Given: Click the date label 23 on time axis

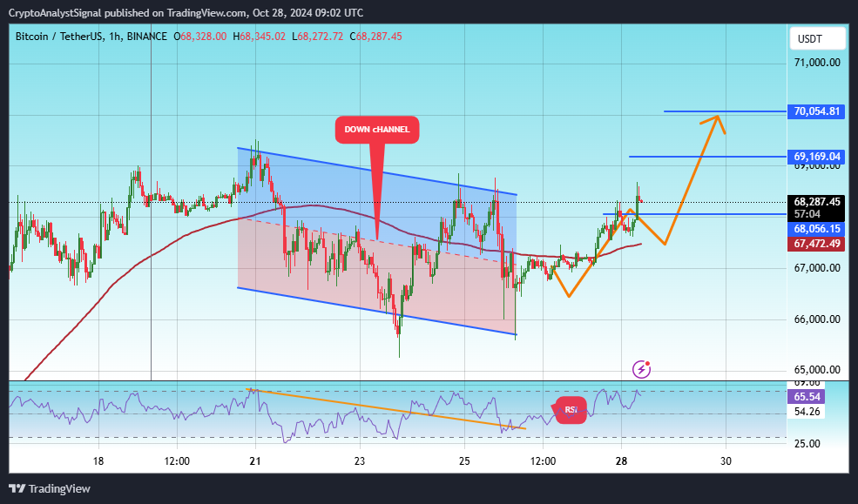Looking at the screenshot, I should (x=360, y=461).
